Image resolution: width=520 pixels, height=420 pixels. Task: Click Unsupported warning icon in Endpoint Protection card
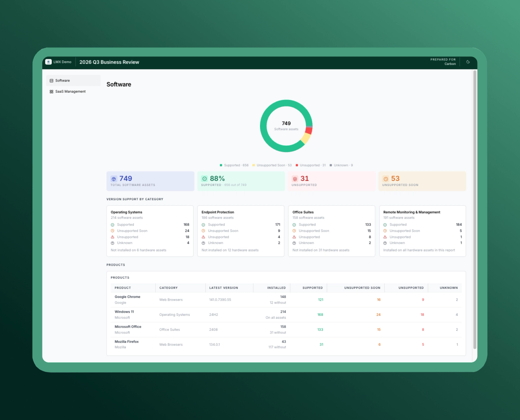click(203, 237)
